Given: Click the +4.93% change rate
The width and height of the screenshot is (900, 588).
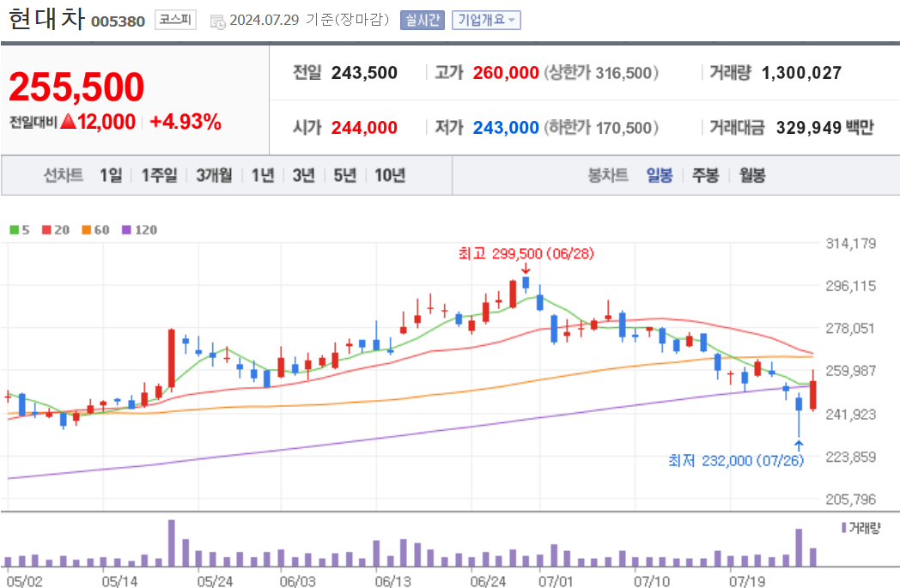Looking at the screenshot, I should click(x=185, y=122).
